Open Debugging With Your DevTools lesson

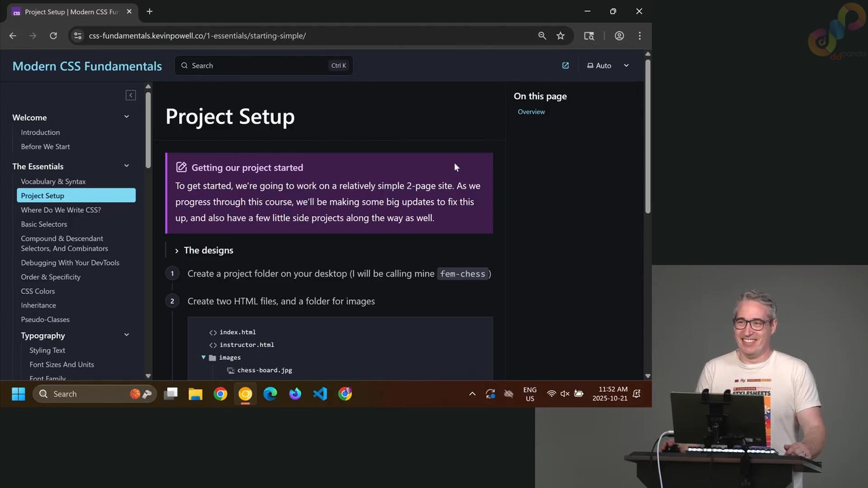(x=70, y=263)
